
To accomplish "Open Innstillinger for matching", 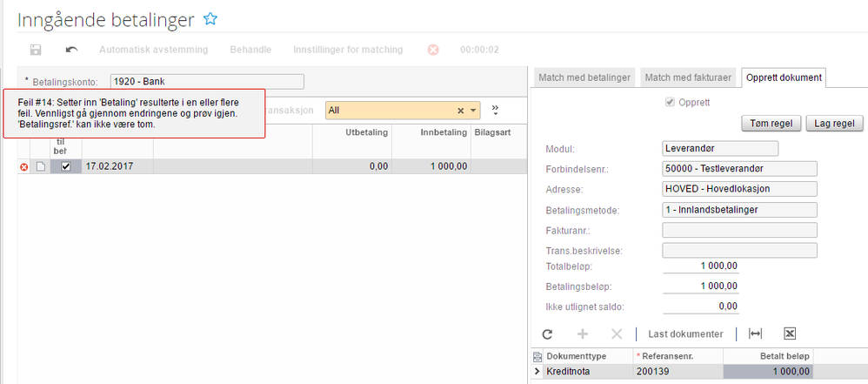I will point(348,50).
